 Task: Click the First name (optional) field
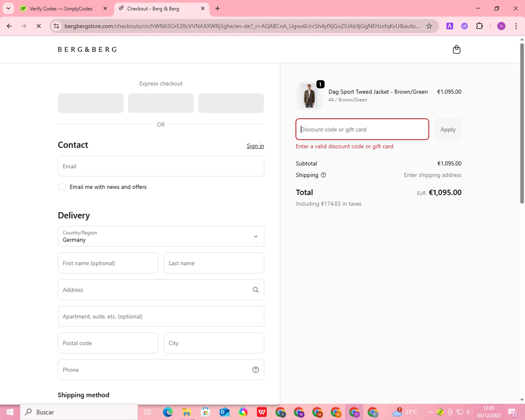108,263
